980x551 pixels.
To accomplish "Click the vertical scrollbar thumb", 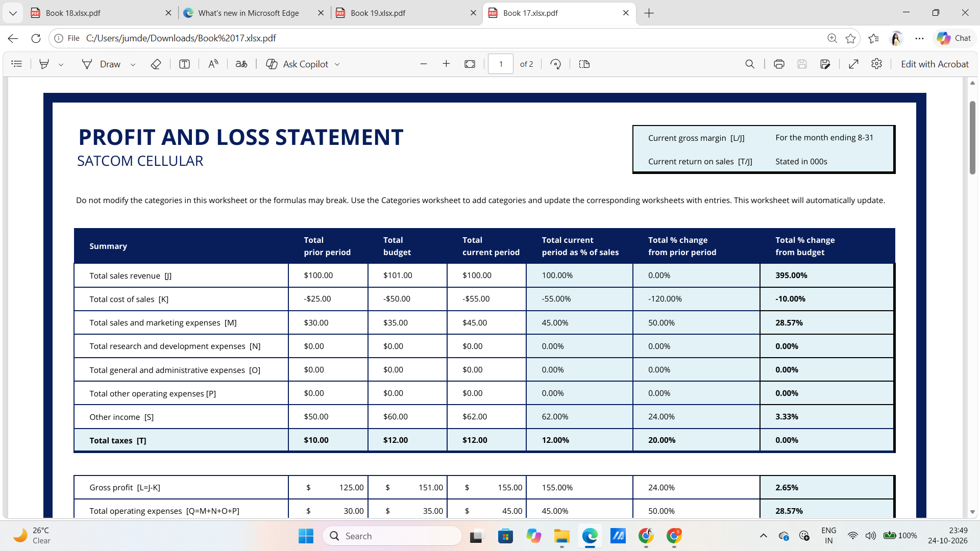I will pos(972,138).
